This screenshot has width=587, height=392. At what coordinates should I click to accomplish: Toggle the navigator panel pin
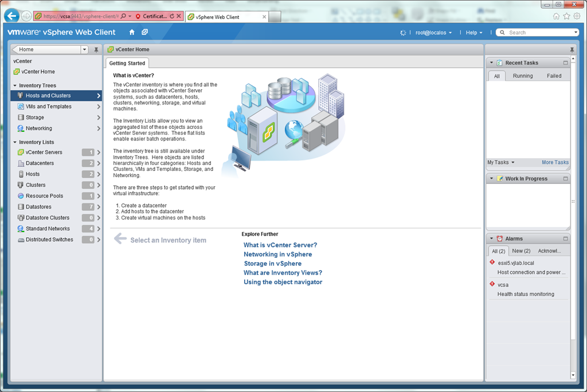coord(96,50)
